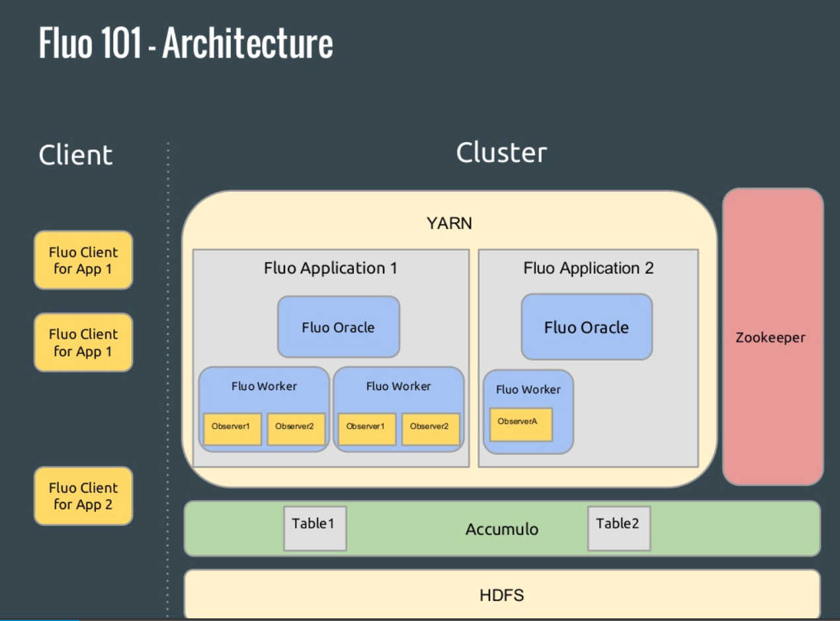Click the Cluster heading

point(501,153)
